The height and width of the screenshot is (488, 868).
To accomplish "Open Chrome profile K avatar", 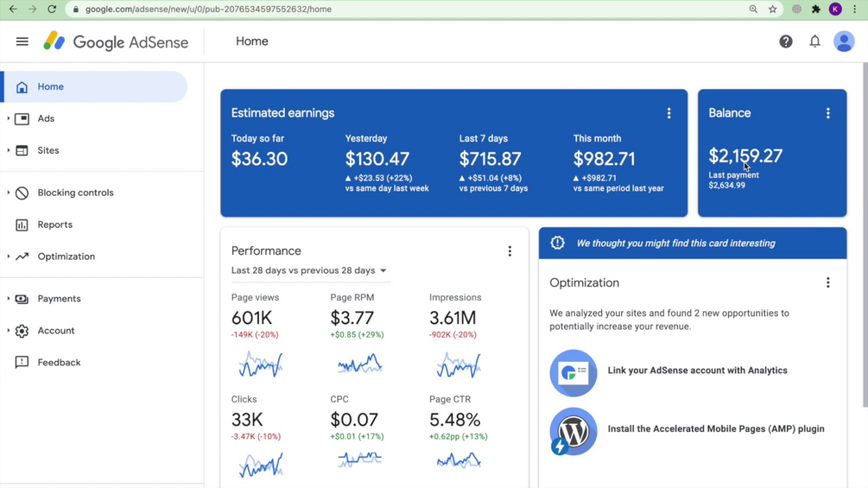I will pyautogui.click(x=835, y=9).
